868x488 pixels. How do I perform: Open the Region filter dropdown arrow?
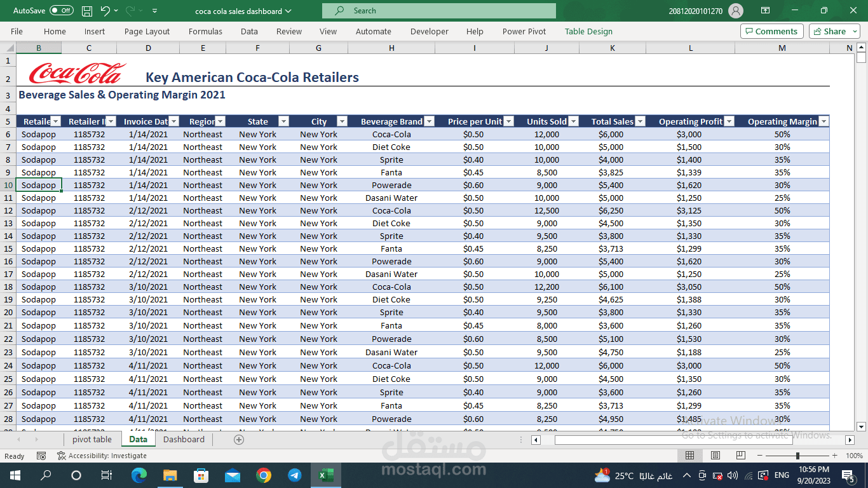click(x=220, y=121)
